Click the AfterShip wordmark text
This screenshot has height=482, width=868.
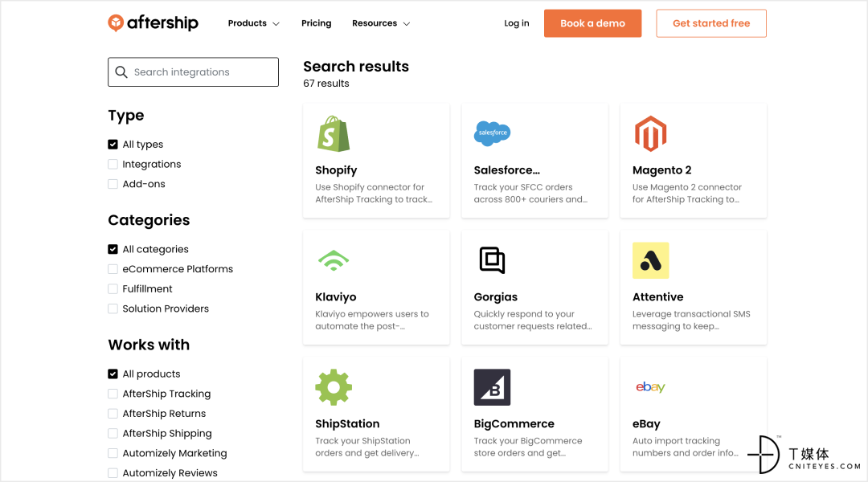(x=162, y=22)
